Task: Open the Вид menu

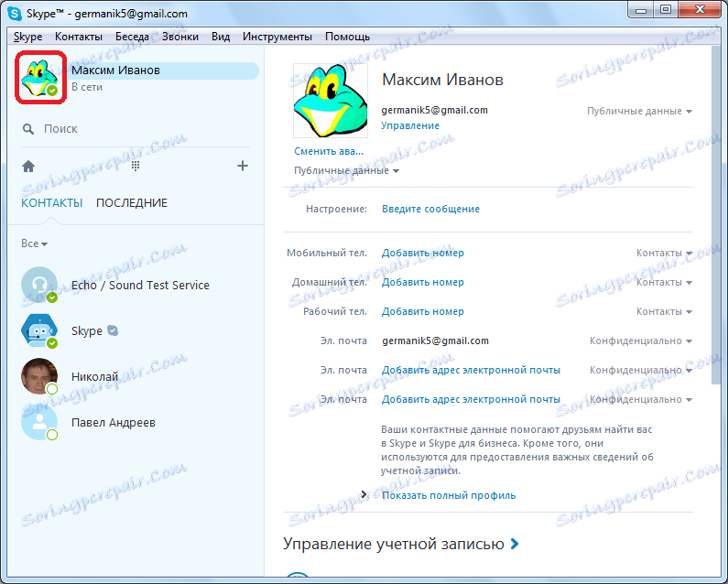Action: click(221, 37)
